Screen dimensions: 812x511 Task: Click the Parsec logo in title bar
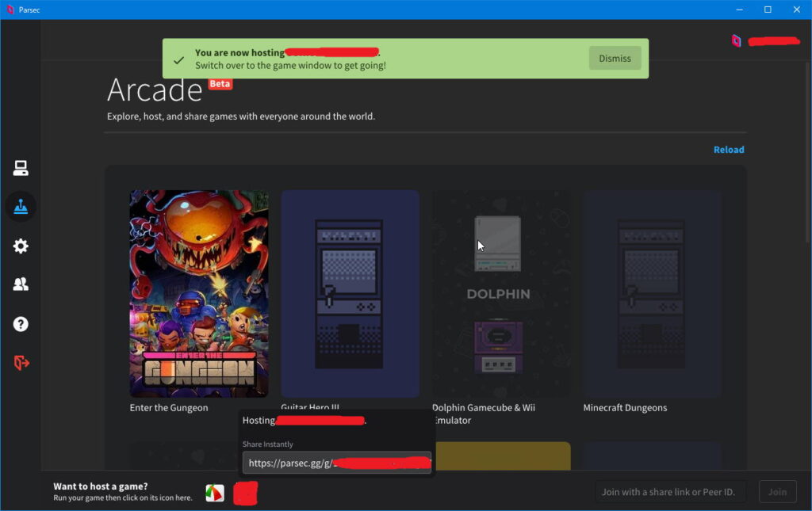[10, 10]
